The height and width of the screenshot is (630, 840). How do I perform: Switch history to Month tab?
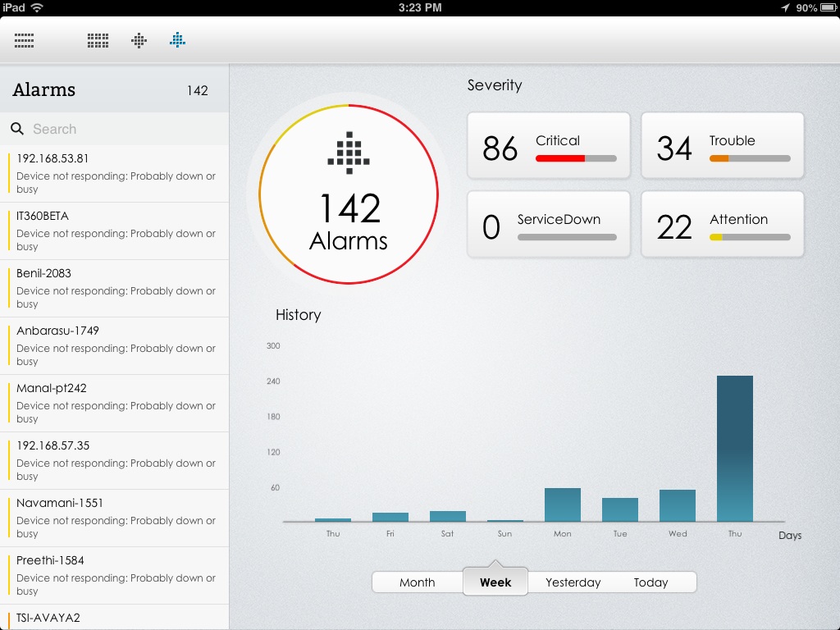[418, 582]
